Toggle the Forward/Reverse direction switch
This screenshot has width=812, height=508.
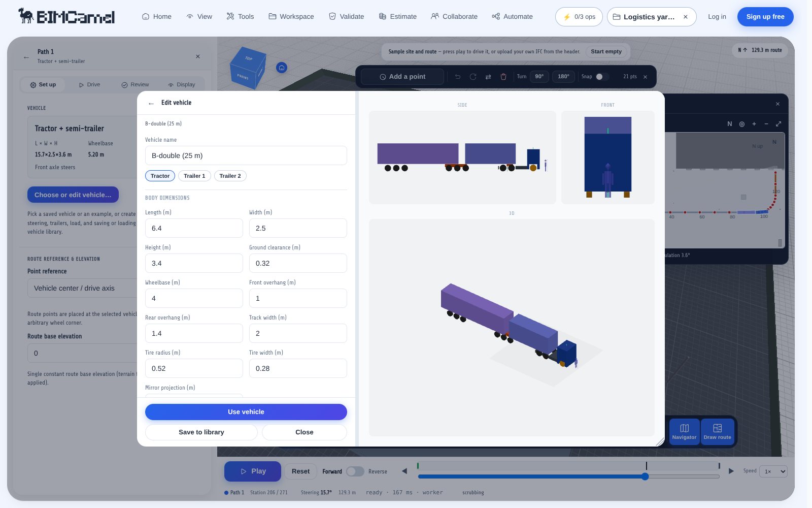[x=355, y=471]
